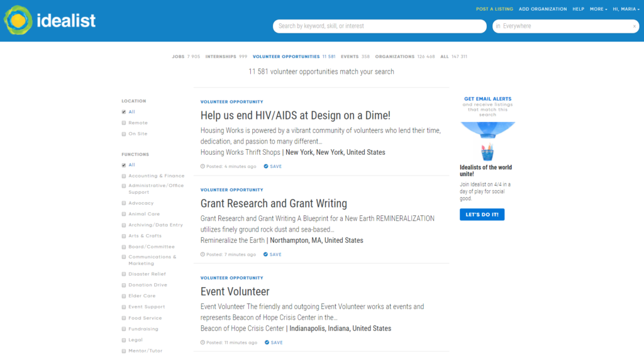Viewport: 644px width, 355px height.
Task: Open the Grant Research and Grant Writing listing
Action: [274, 203]
